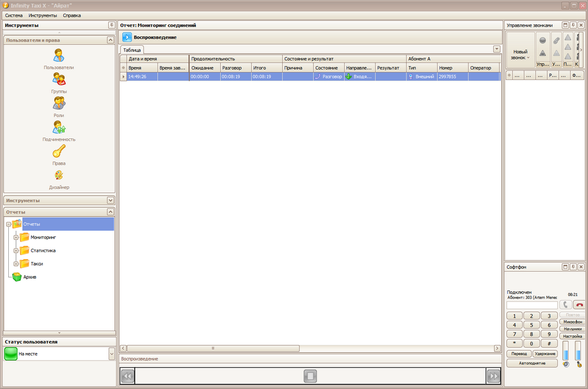This screenshot has width=588, height=389.
Task: Click the gray record circle icon
Action: click(543, 41)
